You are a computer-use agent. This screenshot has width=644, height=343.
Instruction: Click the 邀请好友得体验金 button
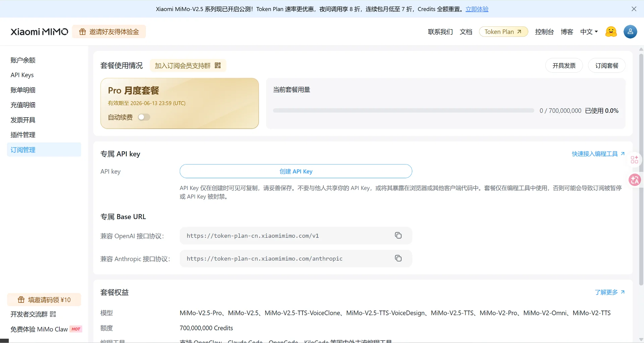pos(109,32)
